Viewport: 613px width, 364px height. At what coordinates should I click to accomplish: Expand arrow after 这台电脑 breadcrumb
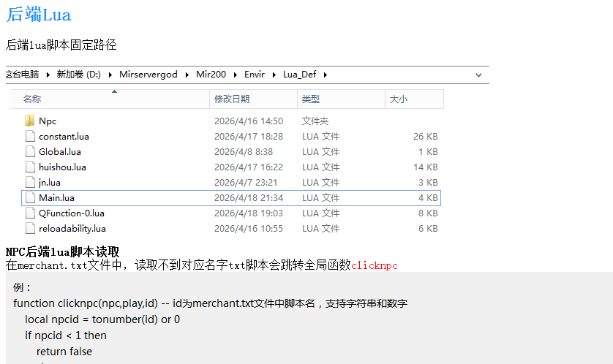click(48, 75)
